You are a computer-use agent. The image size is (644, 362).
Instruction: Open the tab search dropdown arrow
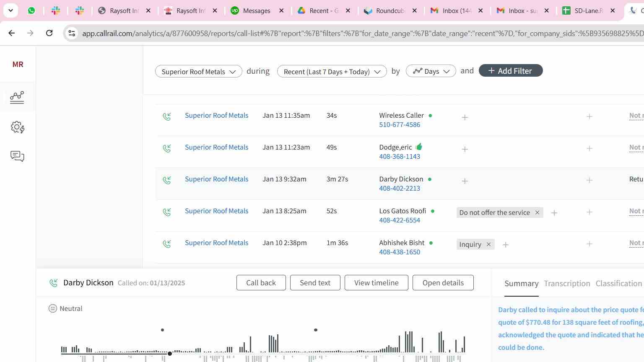(10, 10)
